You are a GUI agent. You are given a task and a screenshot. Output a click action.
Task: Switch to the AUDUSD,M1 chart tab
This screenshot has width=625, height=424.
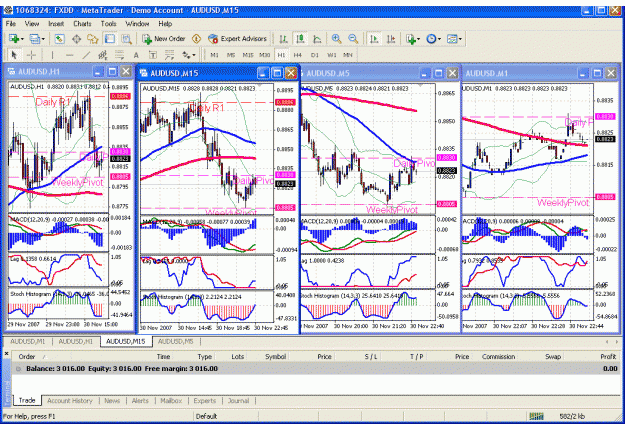tap(28, 342)
